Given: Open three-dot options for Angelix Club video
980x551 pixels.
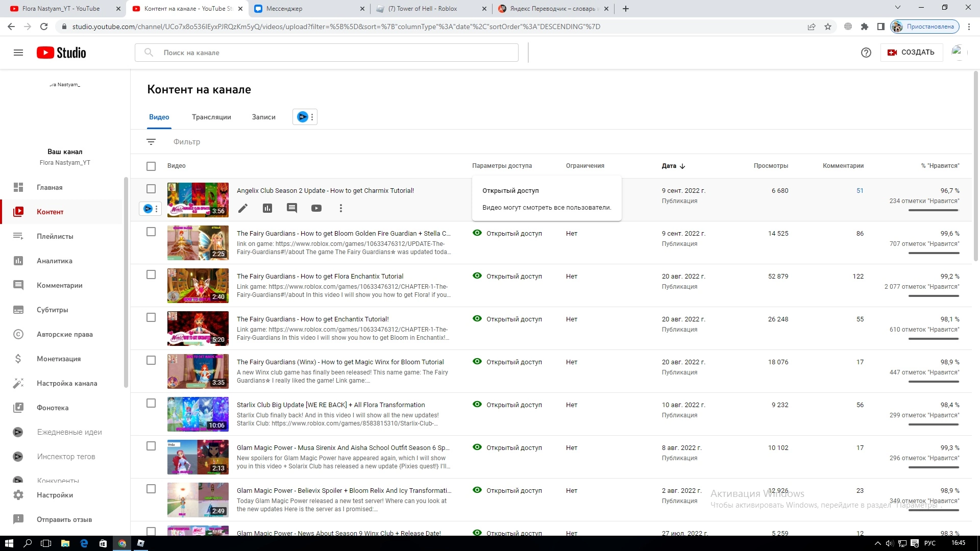Looking at the screenshot, I should pyautogui.click(x=341, y=208).
